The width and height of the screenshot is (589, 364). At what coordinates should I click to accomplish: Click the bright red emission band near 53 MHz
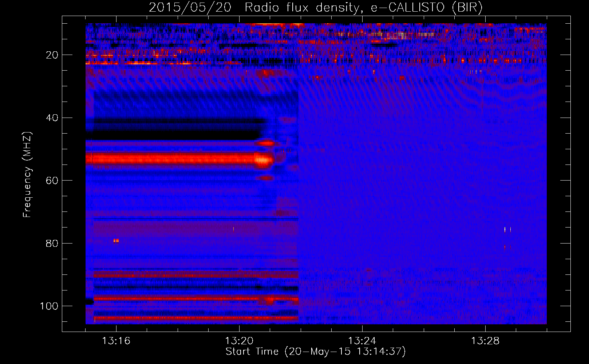(x=179, y=159)
